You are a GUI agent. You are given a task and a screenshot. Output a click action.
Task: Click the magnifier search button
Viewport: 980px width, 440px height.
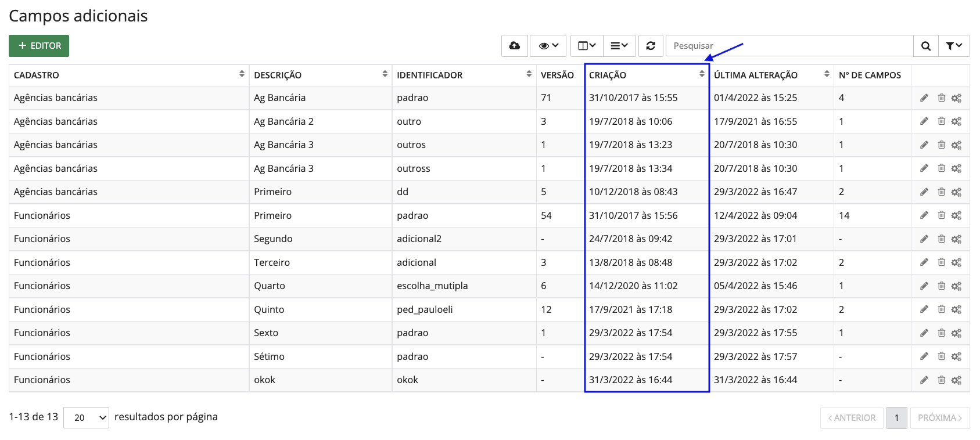coord(926,46)
